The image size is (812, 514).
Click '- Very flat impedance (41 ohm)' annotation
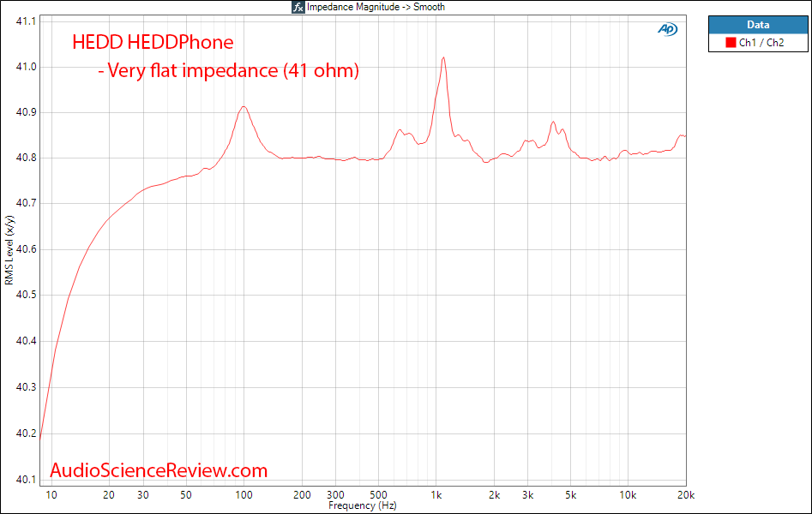[228, 70]
